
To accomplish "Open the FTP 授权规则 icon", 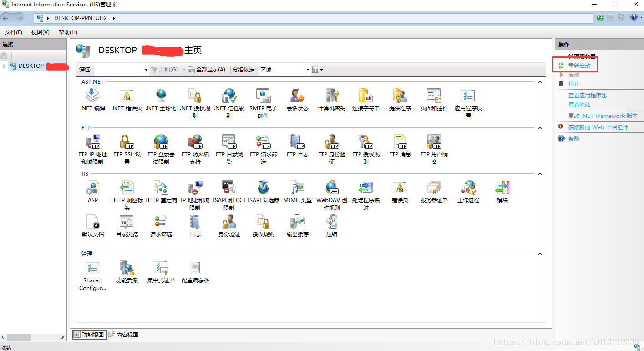I will [x=366, y=142].
